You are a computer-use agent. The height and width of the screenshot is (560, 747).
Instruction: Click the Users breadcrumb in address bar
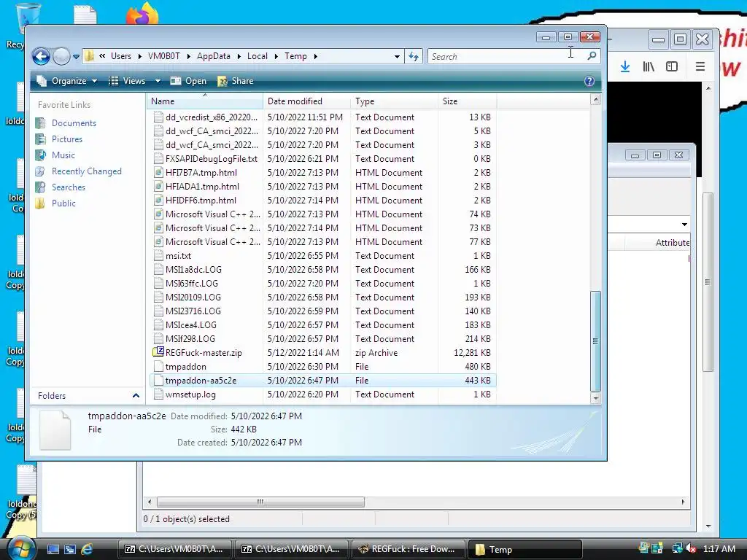(121, 56)
